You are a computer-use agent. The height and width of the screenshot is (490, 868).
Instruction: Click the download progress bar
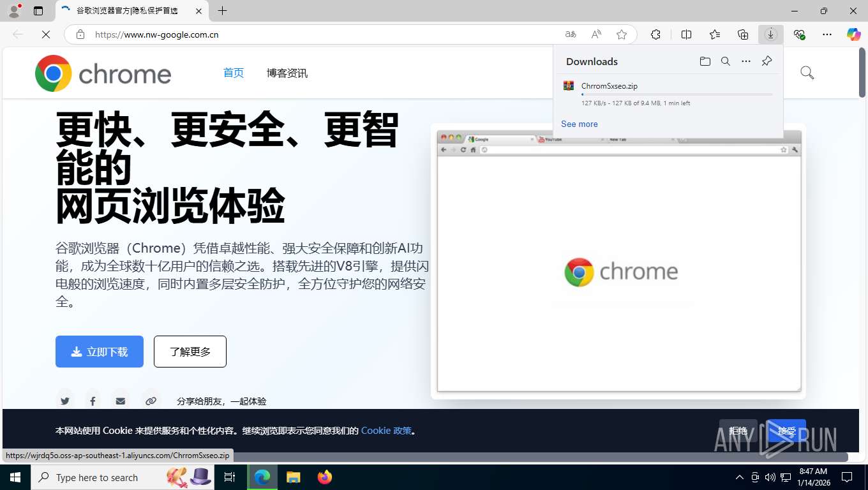[x=677, y=94]
